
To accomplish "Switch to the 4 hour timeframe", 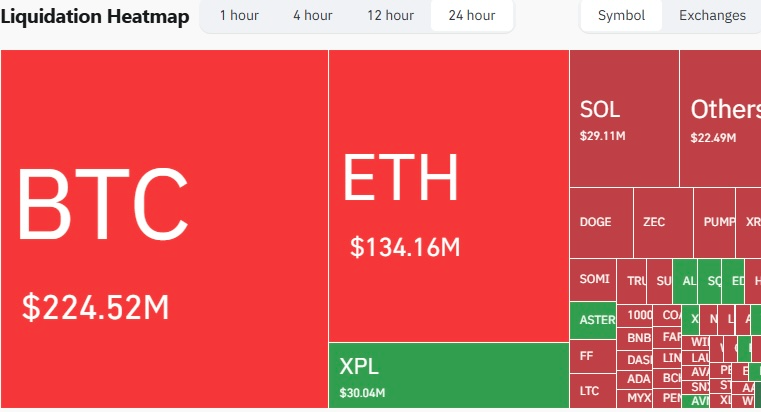I will pyautogui.click(x=312, y=16).
